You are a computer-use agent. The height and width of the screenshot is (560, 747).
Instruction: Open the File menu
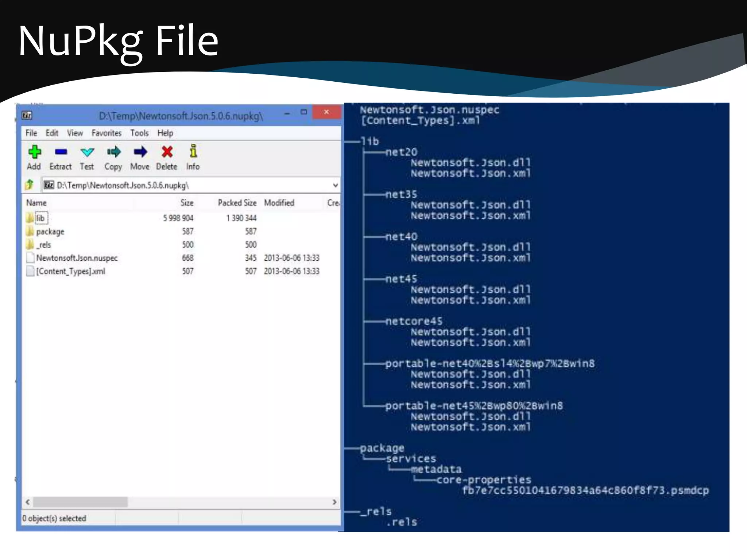(x=31, y=133)
